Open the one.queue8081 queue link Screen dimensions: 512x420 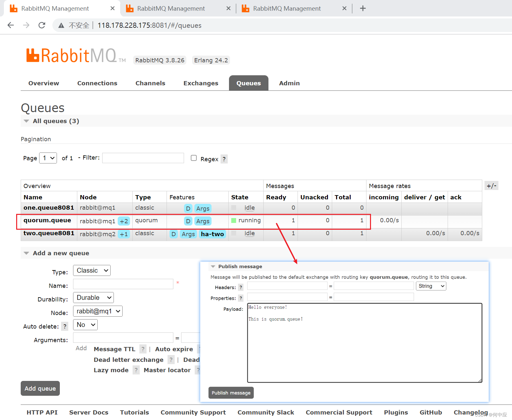tap(49, 208)
